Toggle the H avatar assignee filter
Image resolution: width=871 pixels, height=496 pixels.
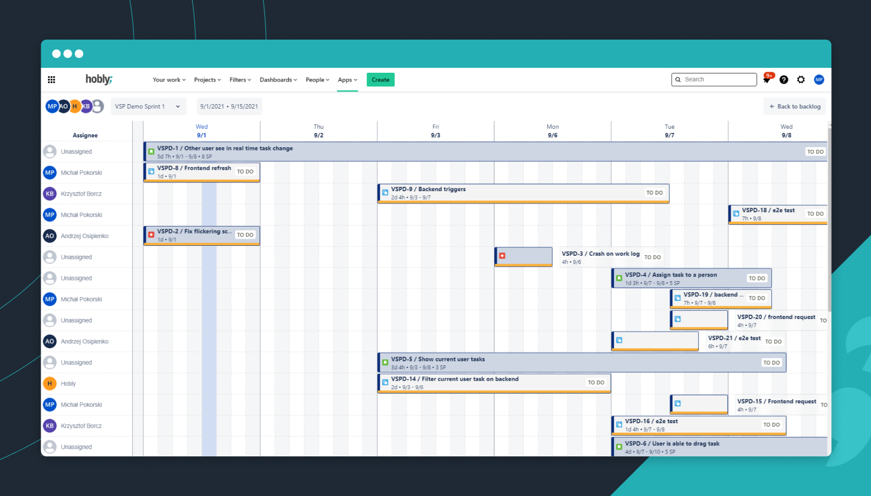pos(75,106)
